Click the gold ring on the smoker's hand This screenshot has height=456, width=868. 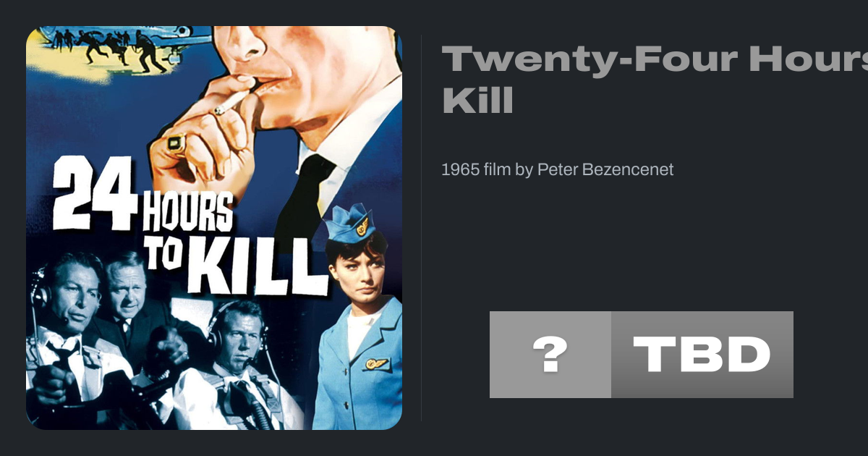[176, 142]
